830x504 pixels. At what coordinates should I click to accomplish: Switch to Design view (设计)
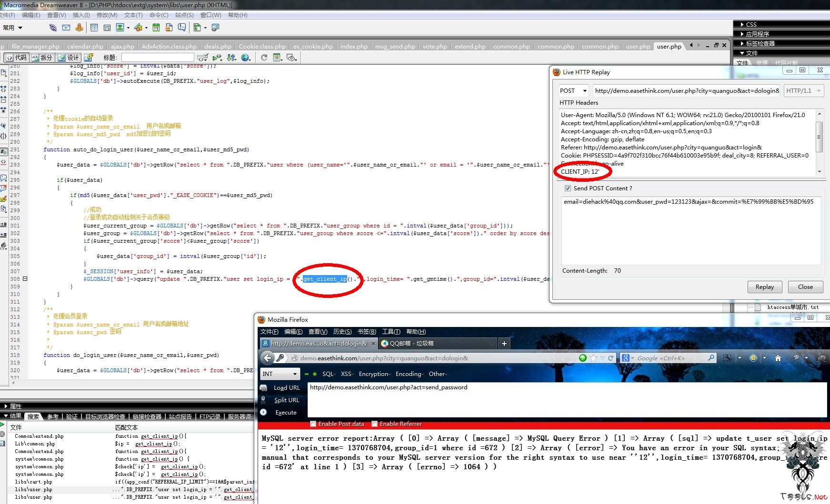click(68, 58)
